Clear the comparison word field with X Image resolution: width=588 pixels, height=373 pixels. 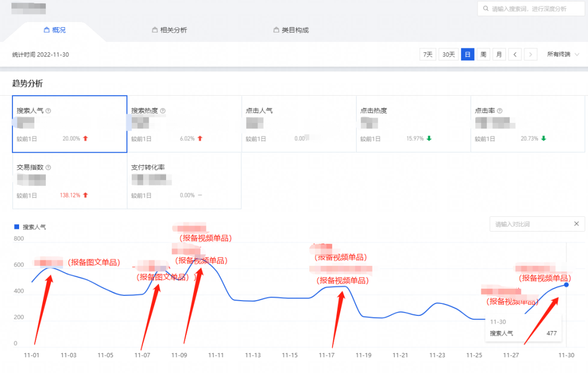577,224
